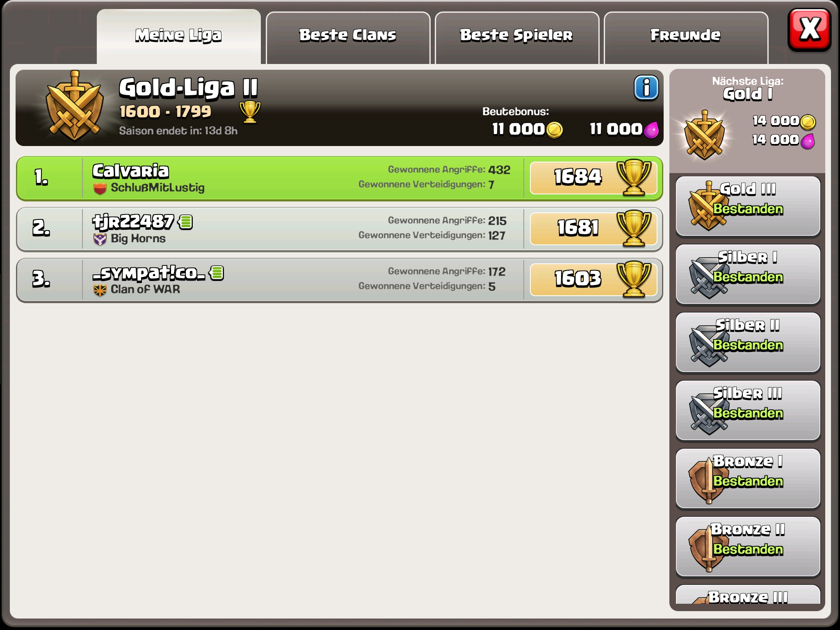
Task: Select the Silber III league card
Action: click(x=748, y=411)
